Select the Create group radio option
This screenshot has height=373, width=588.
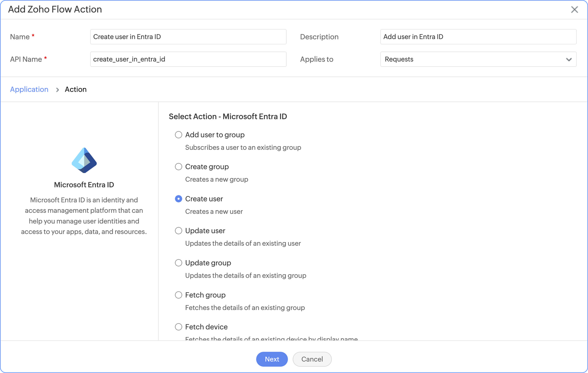tap(179, 167)
